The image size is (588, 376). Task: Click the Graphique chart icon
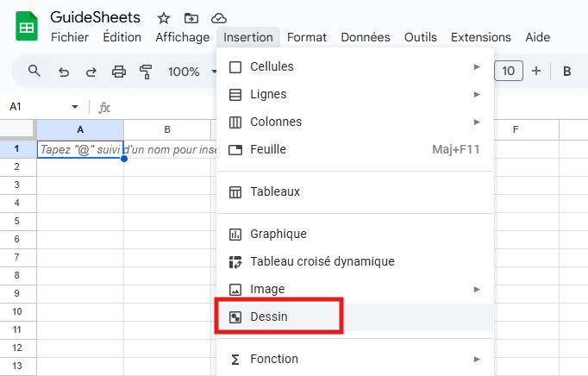coord(235,235)
